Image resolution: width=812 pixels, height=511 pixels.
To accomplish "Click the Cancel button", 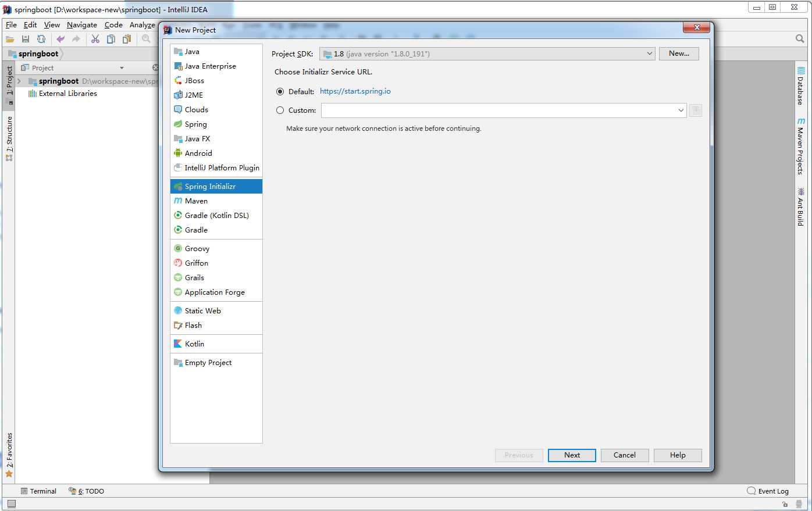I will 625,455.
